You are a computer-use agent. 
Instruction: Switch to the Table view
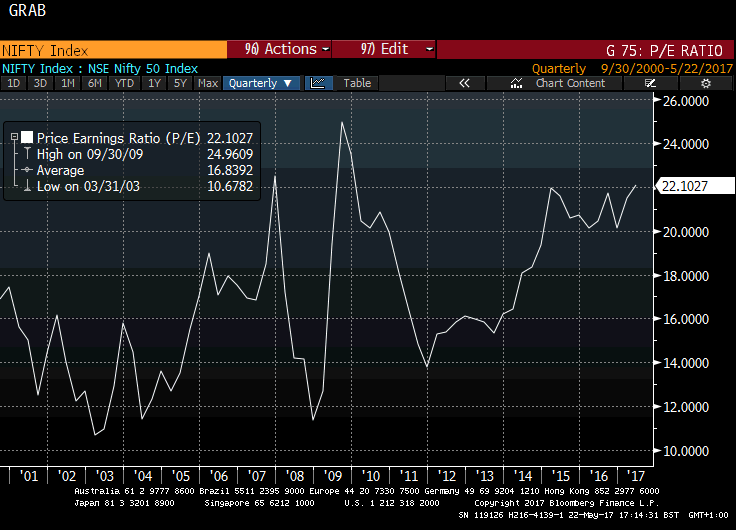357,84
